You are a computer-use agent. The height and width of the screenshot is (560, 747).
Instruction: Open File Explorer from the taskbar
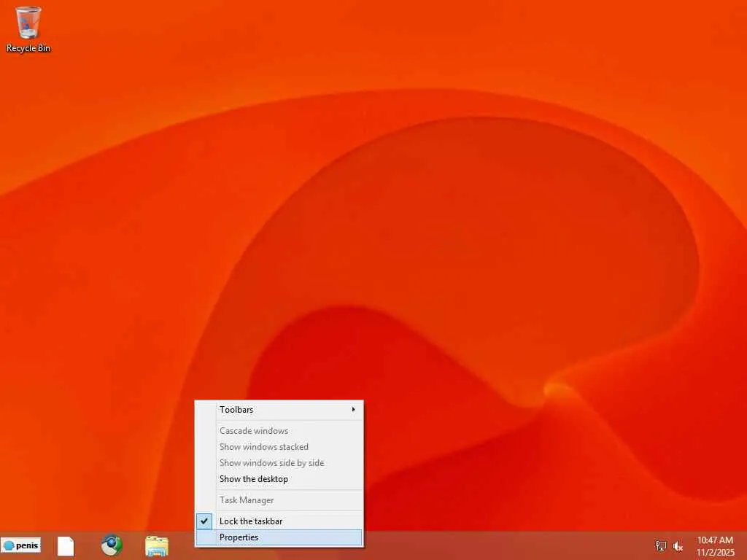(157, 545)
